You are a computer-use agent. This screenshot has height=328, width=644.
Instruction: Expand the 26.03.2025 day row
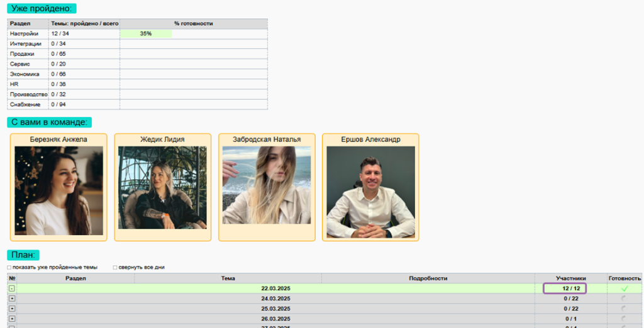12,319
